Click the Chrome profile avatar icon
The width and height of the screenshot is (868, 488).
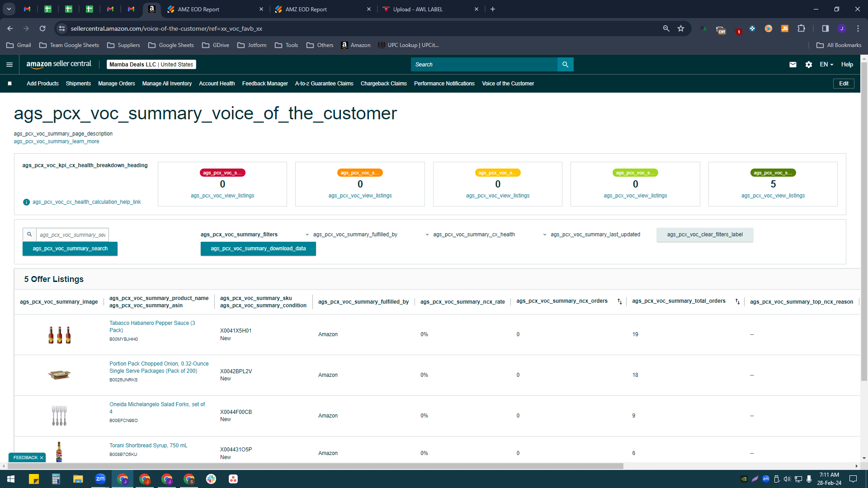click(x=842, y=28)
